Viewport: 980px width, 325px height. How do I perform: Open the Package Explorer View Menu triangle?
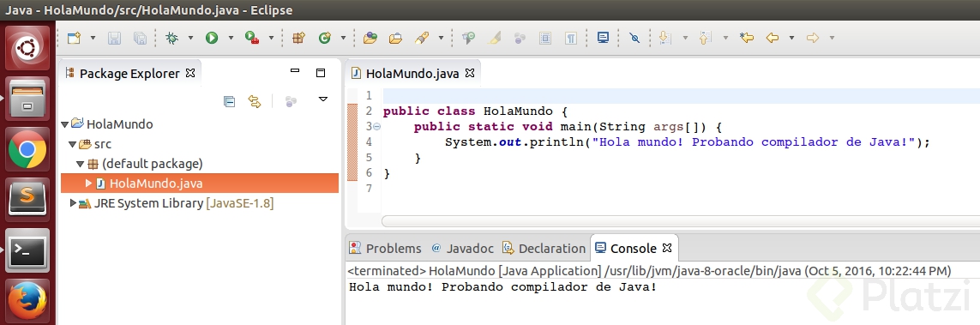click(x=323, y=99)
